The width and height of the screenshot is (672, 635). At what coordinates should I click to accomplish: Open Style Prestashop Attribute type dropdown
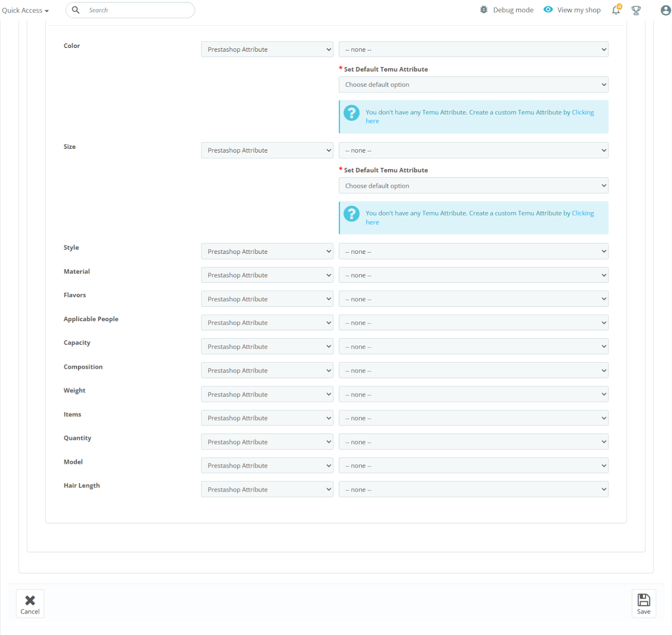(267, 252)
